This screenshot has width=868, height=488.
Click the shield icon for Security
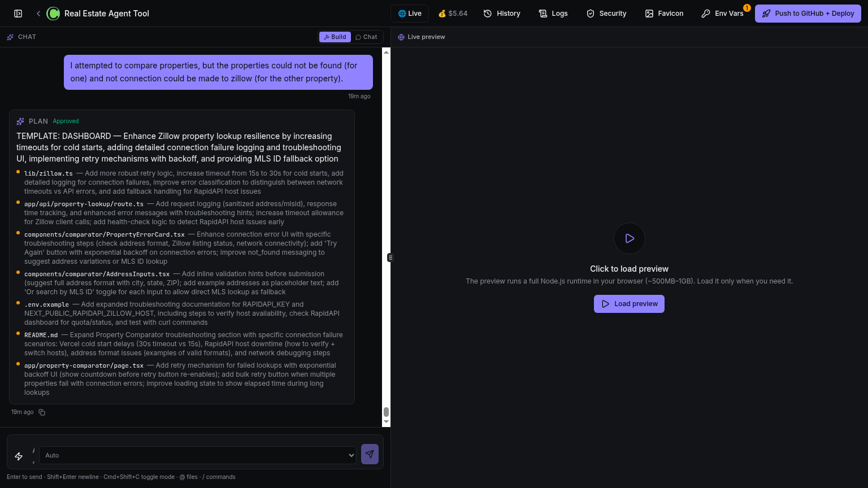591,14
